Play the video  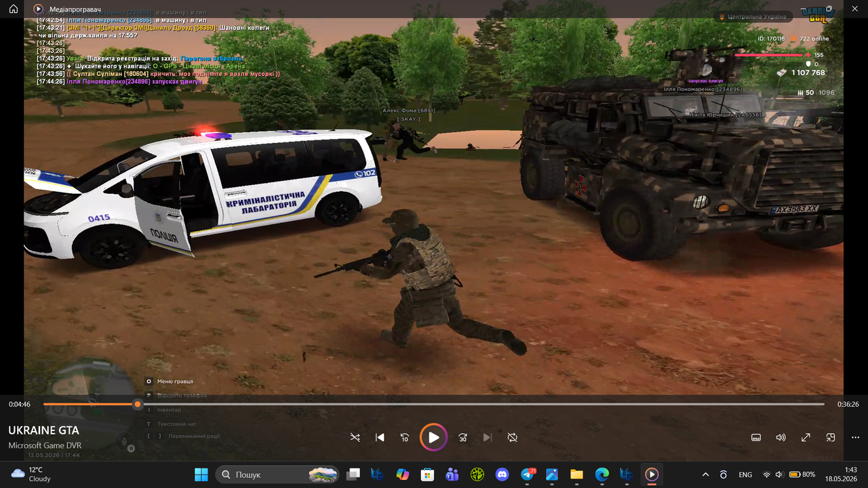433,437
